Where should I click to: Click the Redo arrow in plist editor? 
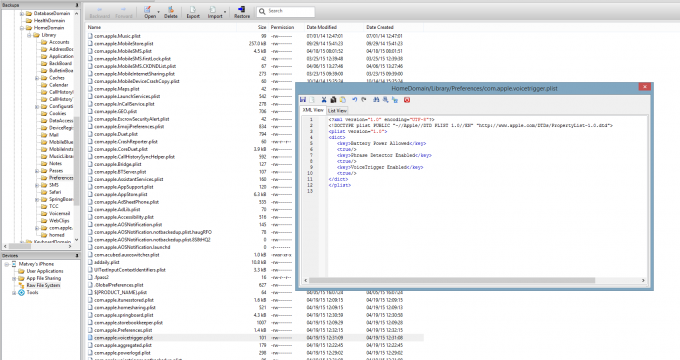point(364,100)
